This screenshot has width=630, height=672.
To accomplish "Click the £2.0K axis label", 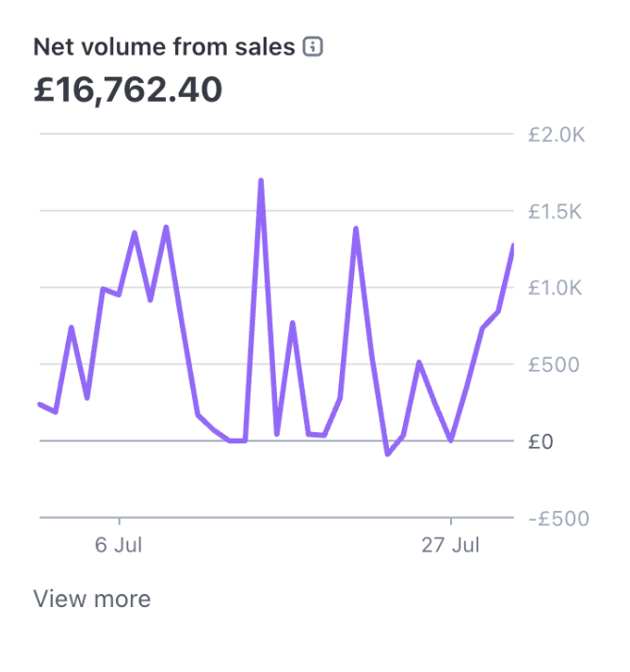I will pyautogui.click(x=556, y=135).
